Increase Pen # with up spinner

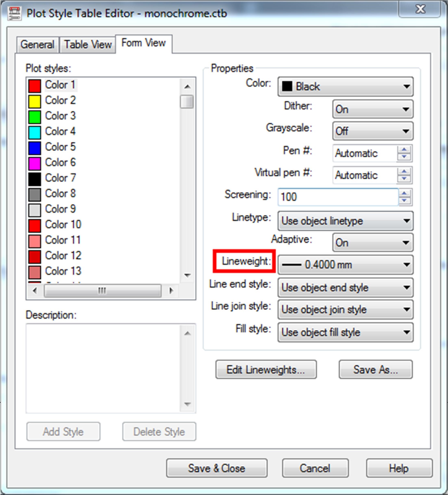click(x=404, y=149)
